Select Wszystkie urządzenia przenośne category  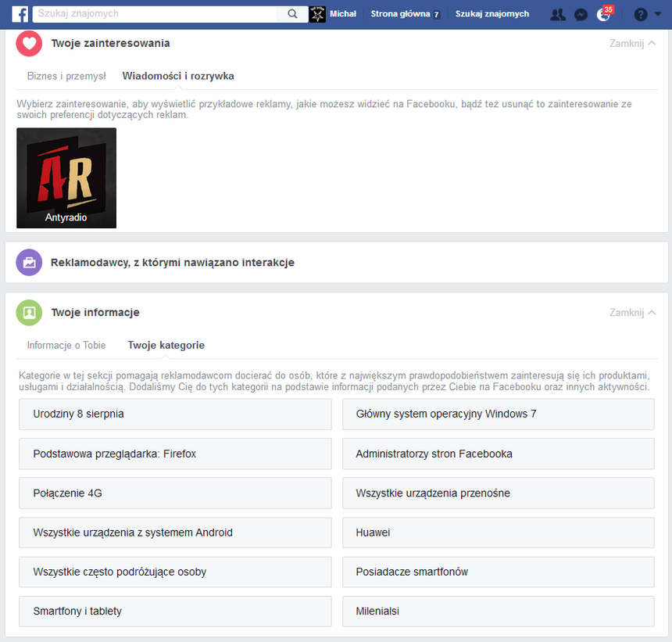[498, 493]
